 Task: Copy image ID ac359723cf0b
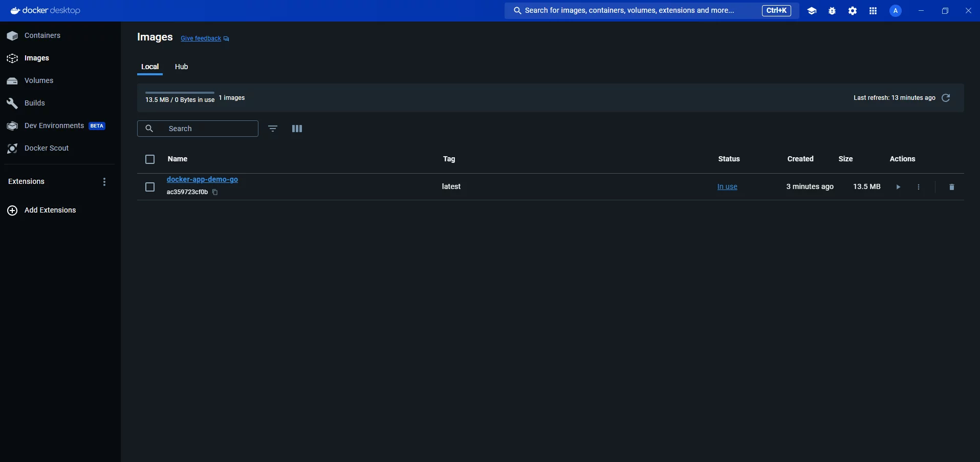coord(215,193)
